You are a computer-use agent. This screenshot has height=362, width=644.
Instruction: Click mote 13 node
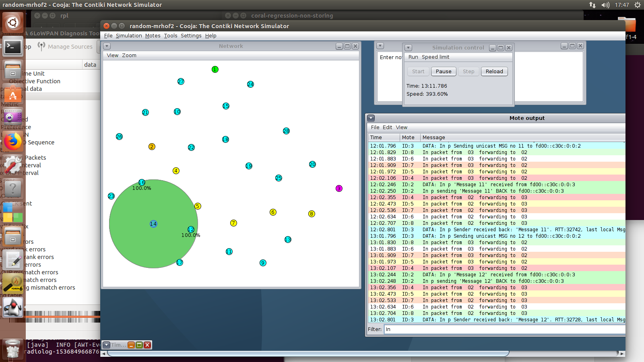tap(288, 240)
